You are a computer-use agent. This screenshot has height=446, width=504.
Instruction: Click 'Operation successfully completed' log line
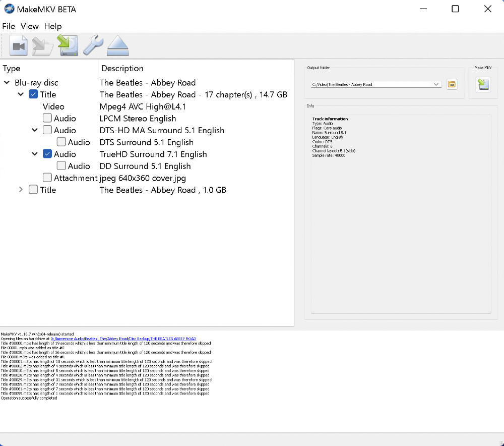(x=29, y=398)
